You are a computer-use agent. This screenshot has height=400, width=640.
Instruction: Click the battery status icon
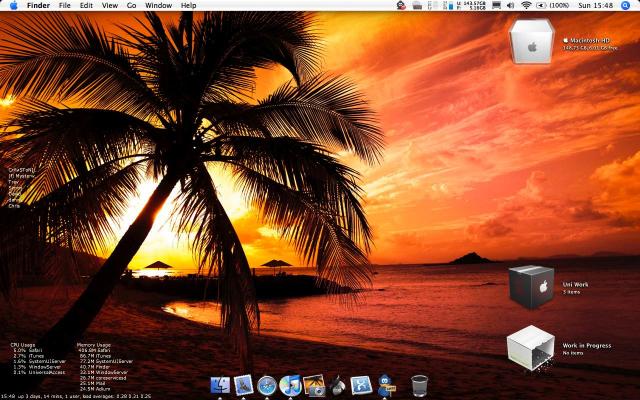pos(541,5)
